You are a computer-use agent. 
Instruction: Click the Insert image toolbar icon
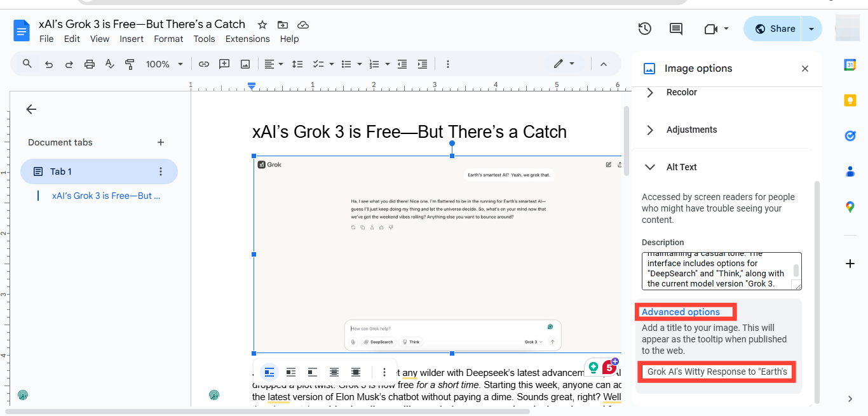click(x=245, y=64)
